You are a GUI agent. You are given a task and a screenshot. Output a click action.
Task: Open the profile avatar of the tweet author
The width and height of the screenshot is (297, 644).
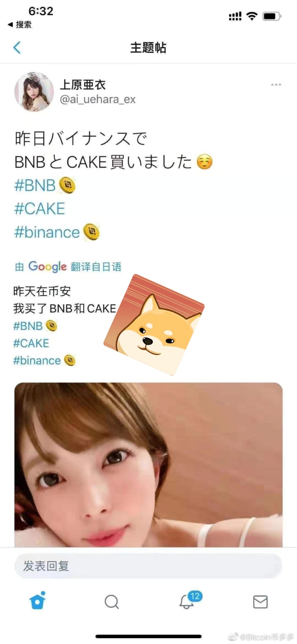[34, 92]
